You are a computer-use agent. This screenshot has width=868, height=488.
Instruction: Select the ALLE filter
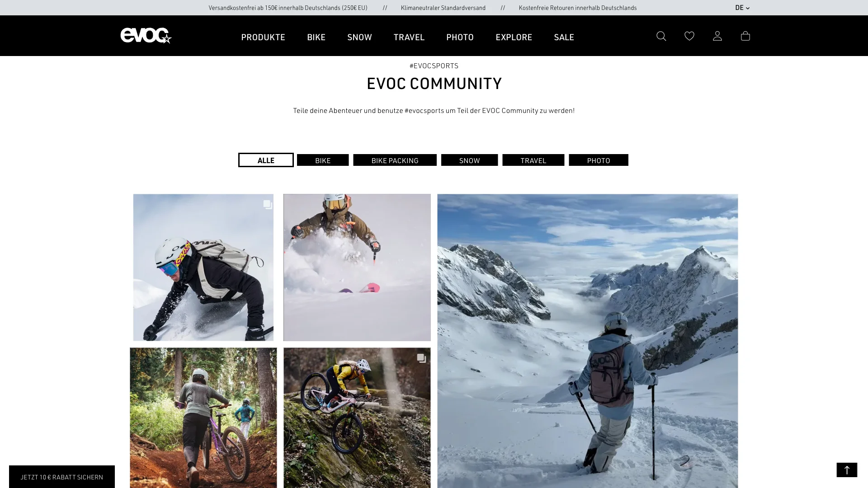click(266, 160)
